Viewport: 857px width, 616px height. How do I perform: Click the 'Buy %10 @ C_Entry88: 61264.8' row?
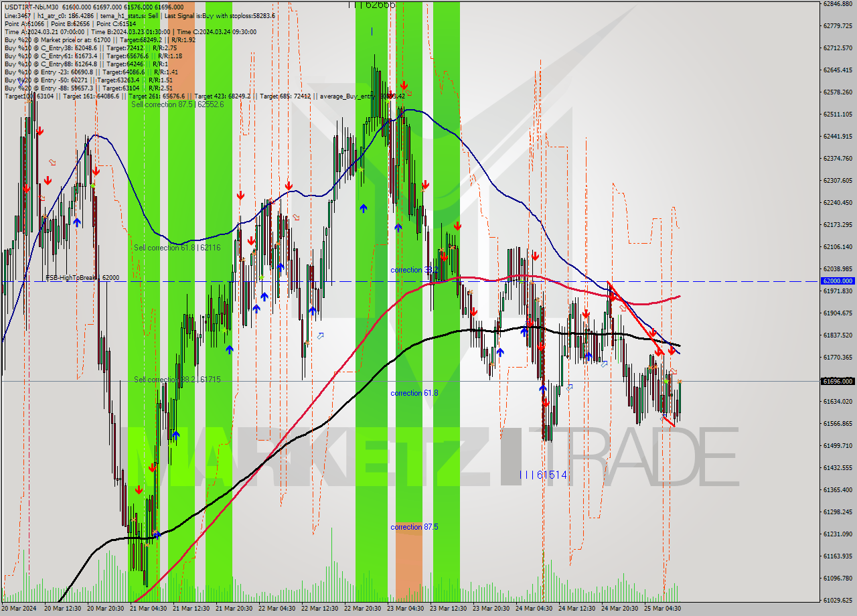click(88, 64)
